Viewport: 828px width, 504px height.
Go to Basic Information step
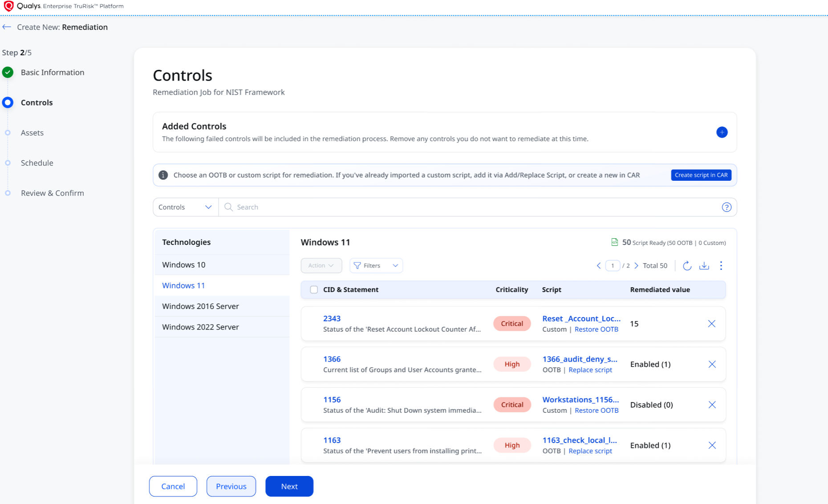point(53,72)
